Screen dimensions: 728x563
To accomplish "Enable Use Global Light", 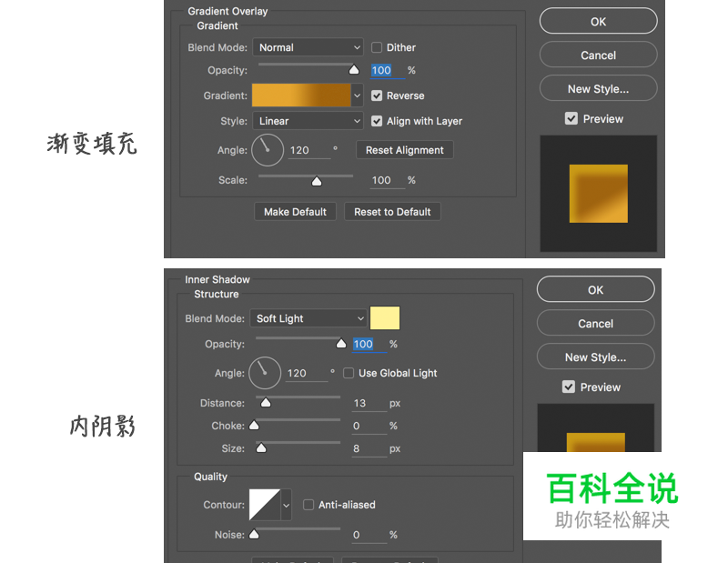I will point(349,372).
